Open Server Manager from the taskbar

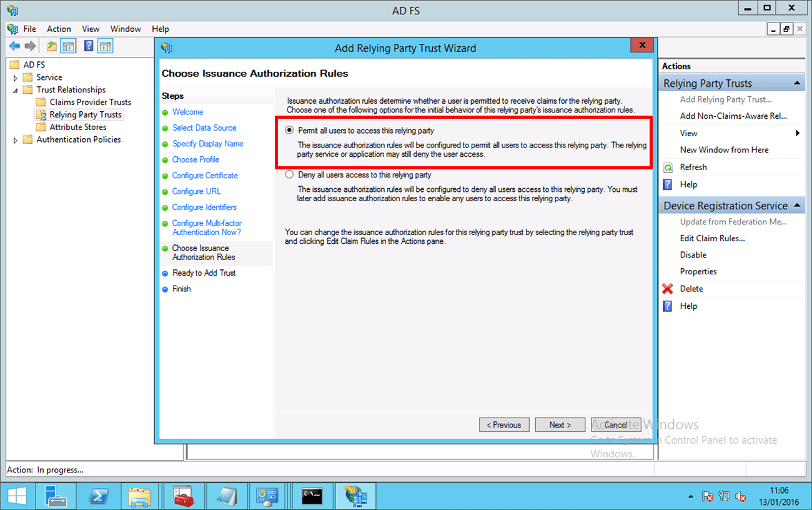[x=56, y=496]
